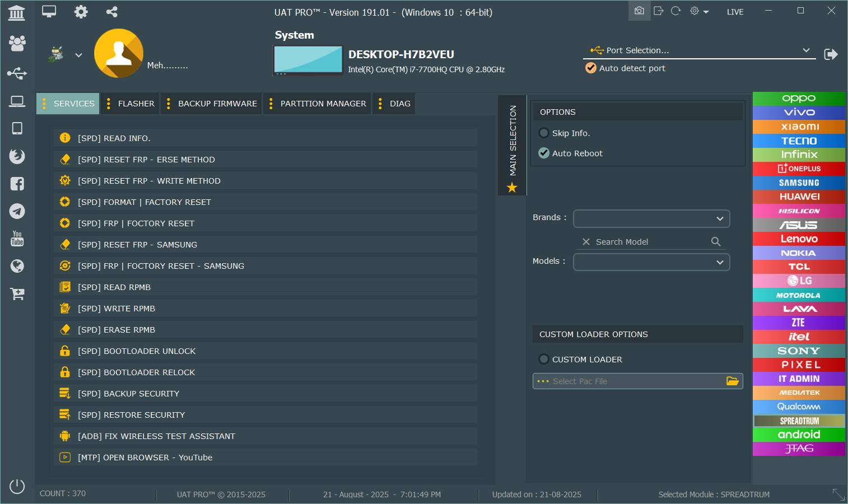
Task: Open the Facebook icon in sidebar
Action: tap(17, 184)
